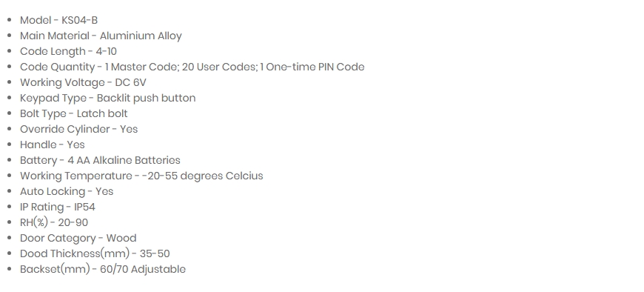Click the bullet beside Model entry
This screenshot has width=644, height=292.
(10, 20)
